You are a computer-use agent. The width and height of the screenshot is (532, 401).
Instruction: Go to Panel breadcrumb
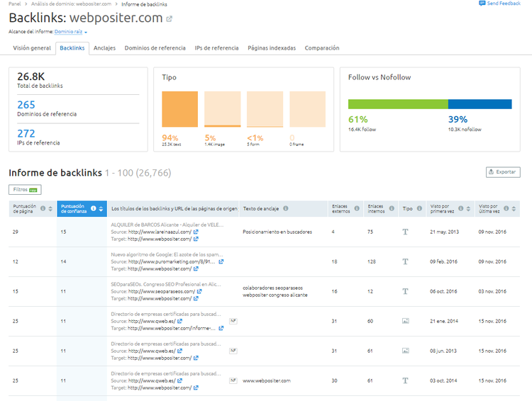(x=15, y=4)
